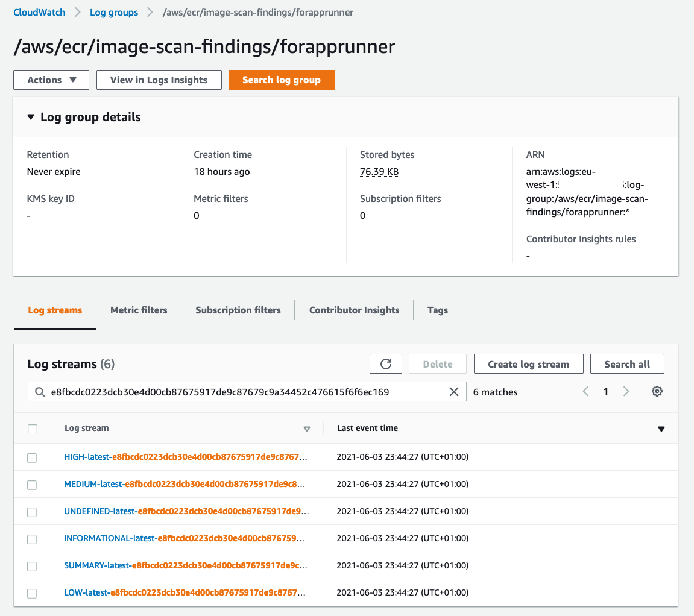694x616 pixels.
Task: Click the refresh log streams icon button
Action: click(x=385, y=364)
